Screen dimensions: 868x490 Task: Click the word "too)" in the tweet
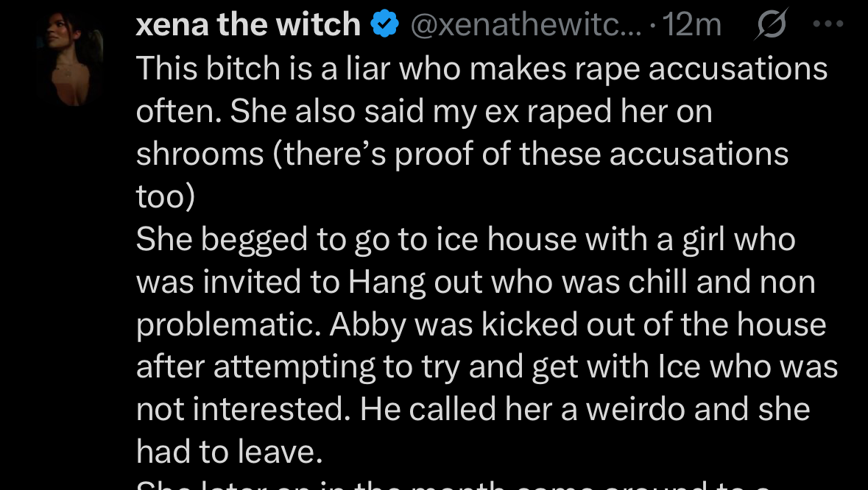click(x=166, y=197)
